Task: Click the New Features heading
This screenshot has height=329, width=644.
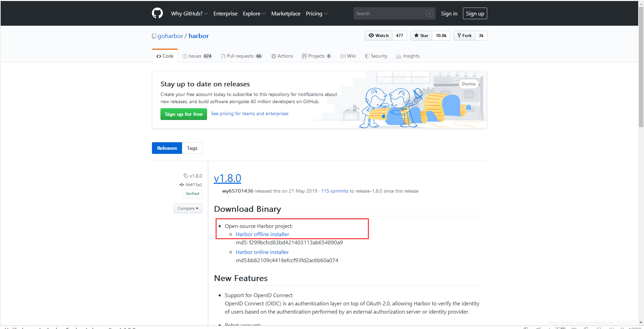Action: pyautogui.click(x=241, y=278)
